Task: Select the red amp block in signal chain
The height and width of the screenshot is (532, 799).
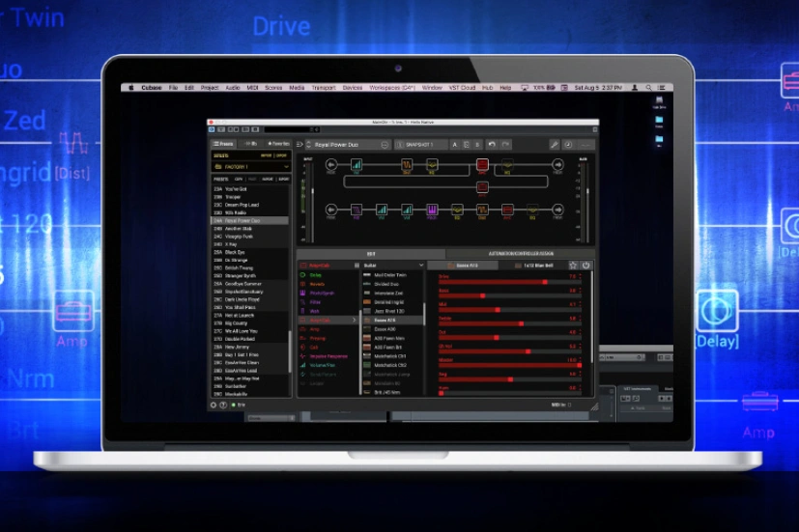Action: (481, 165)
